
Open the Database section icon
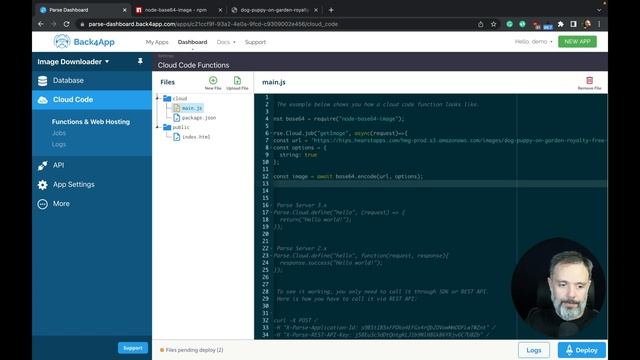(42, 81)
